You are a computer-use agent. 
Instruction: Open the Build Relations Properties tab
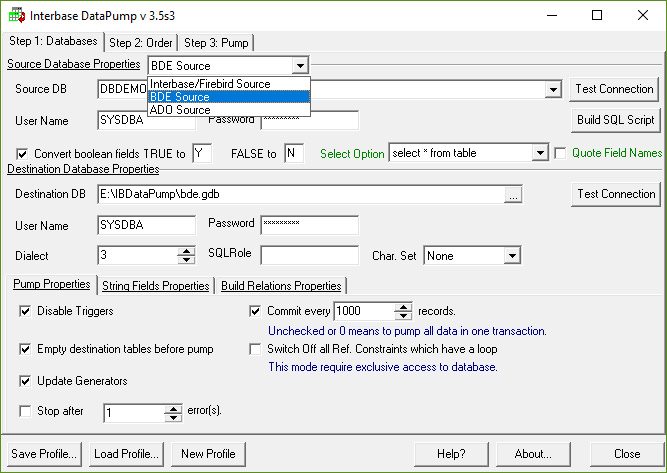[x=281, y=286]
